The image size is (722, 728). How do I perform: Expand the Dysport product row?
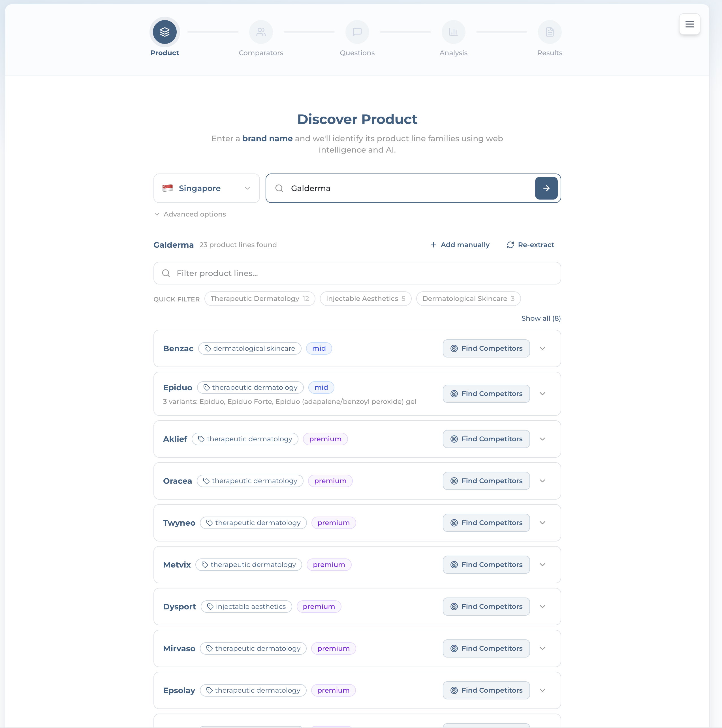[x=542, y=606]
